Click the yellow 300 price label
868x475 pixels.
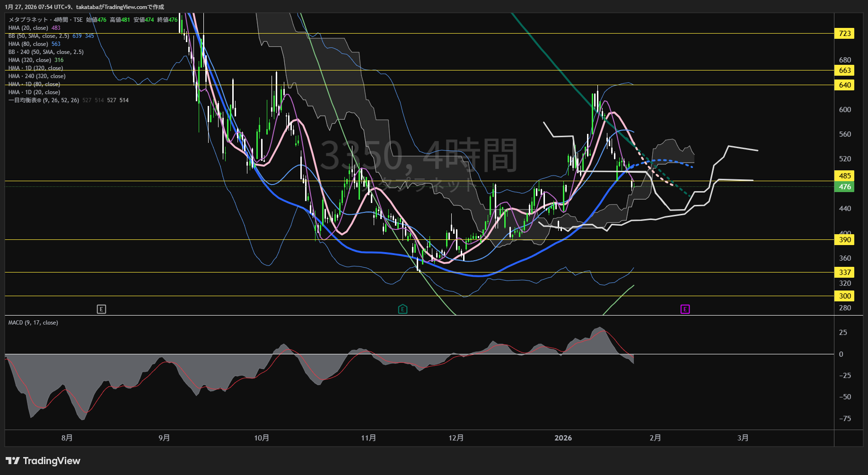click(844, 296)
